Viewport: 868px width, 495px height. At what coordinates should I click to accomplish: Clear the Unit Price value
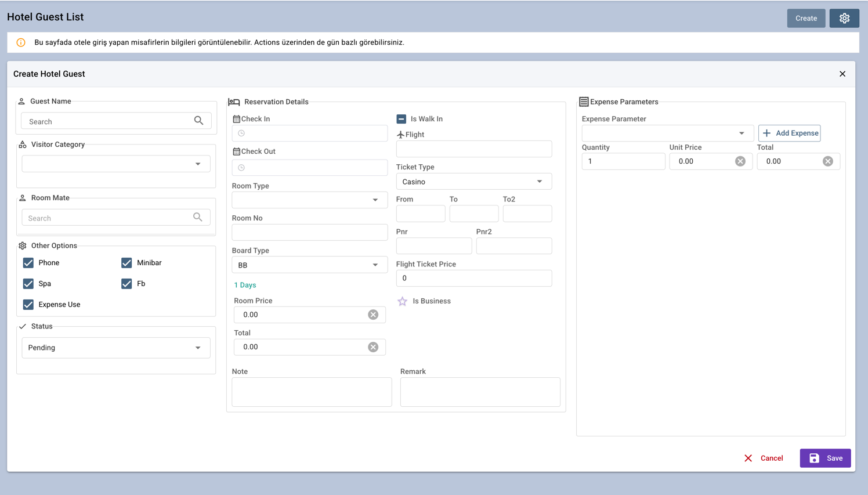coord(740,161)
